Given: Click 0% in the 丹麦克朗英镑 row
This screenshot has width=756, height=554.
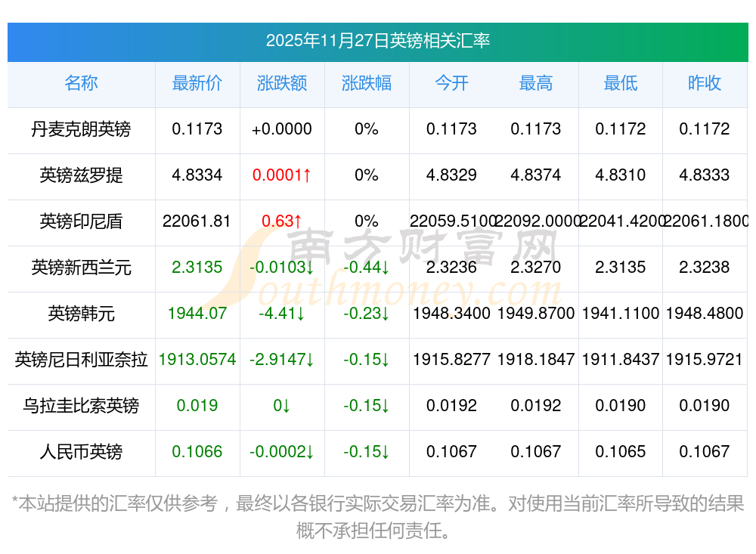Looking at the screenshot, I should [x=367, y=128].
